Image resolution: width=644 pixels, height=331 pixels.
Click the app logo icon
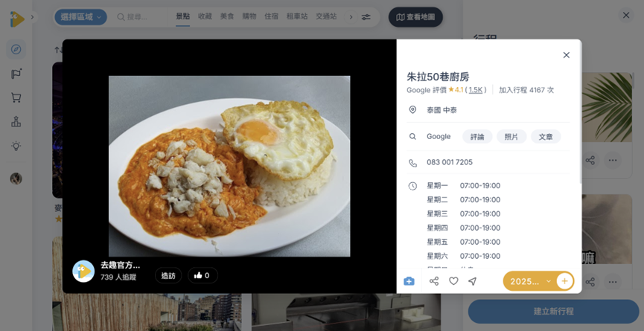click(x=17, y=19)
